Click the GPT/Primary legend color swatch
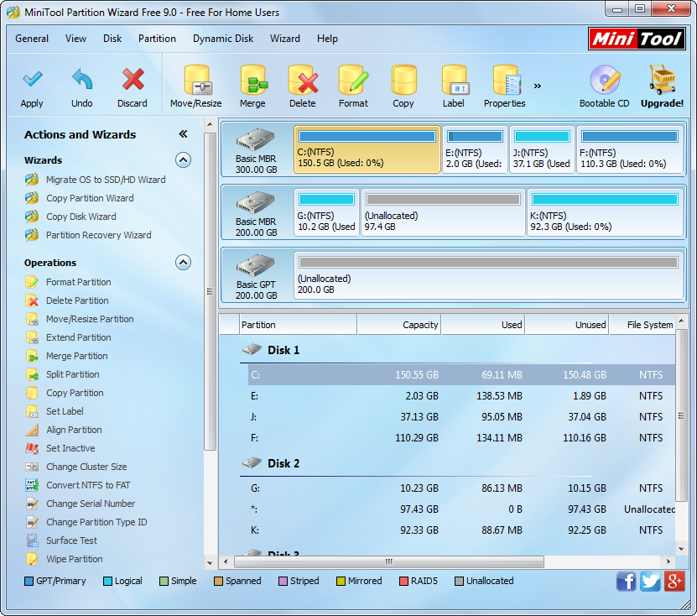Viewport: 697px width, 616px height. coord(29,582)
